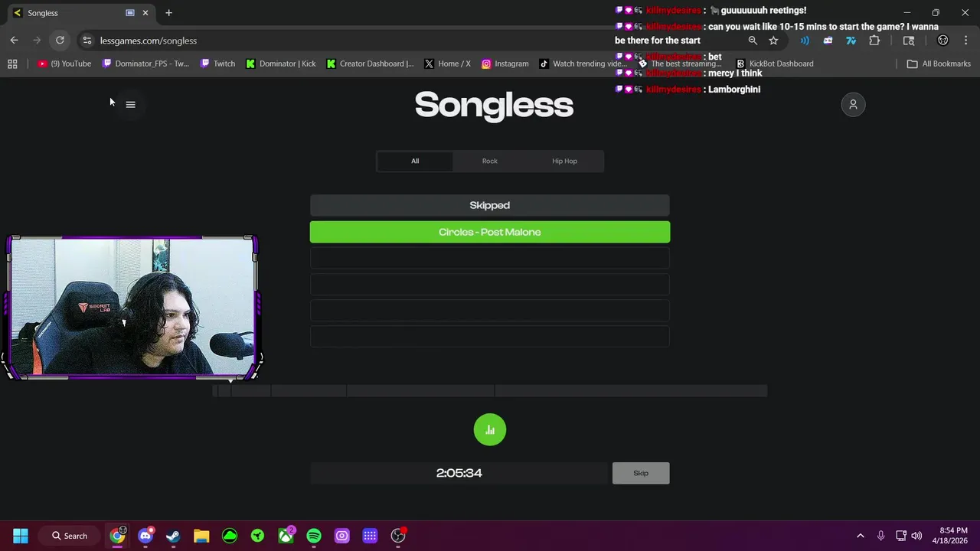Reload the Songless page

(60, 41)
